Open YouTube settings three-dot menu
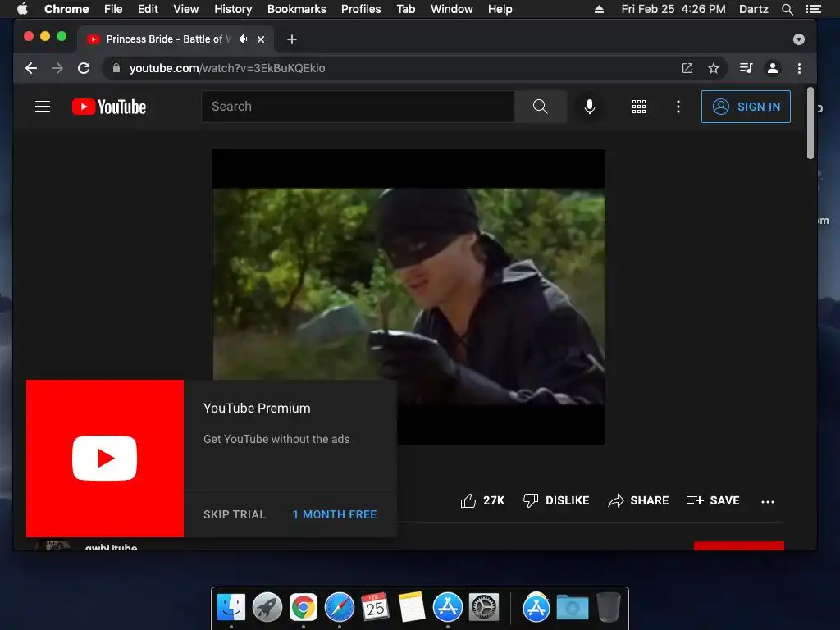Screen dimensions: 840x630 click(x=678, y=107)
